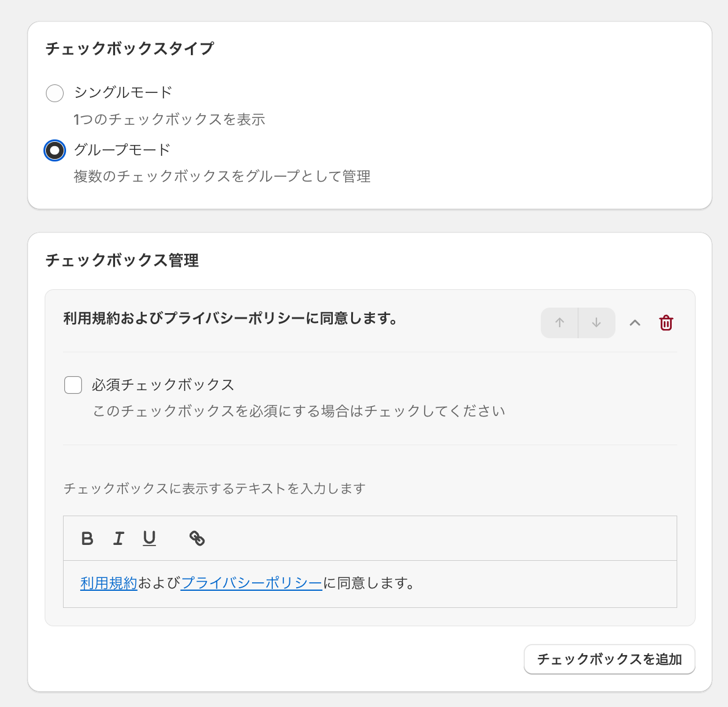Enable the 必須チェックボックス checkbox

[73, 385]
